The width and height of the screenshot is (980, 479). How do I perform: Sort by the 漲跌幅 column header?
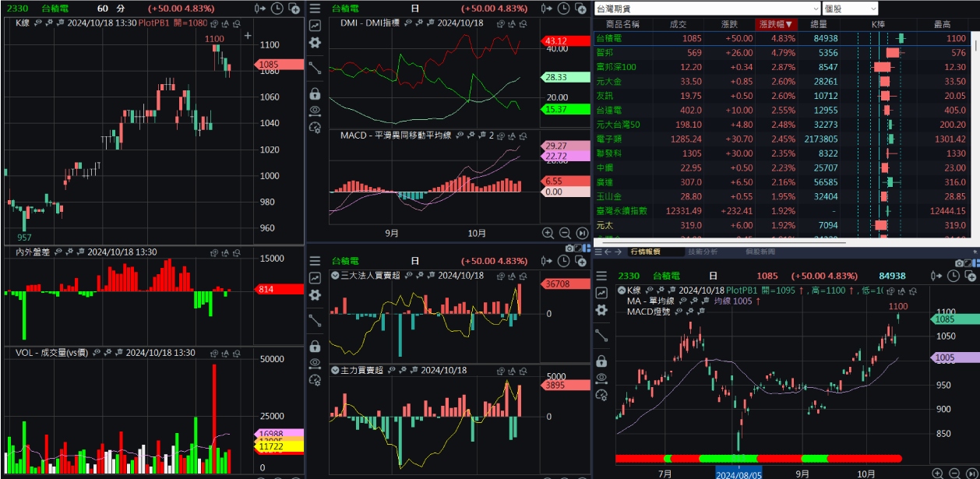pyautogui.click(x=775, y=24)
